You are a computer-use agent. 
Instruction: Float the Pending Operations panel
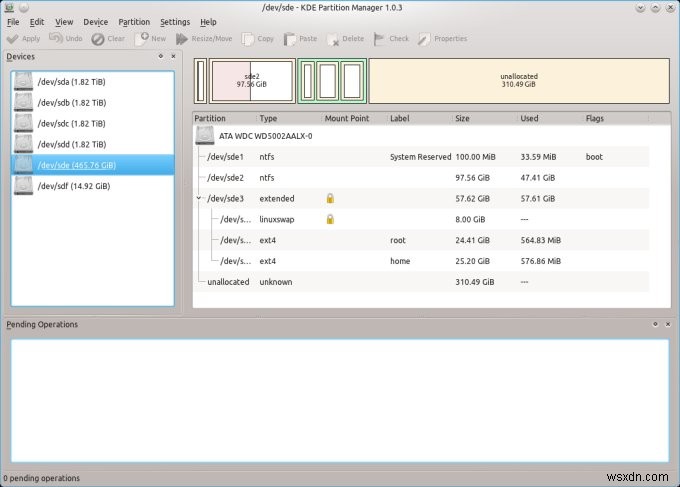coord(657,324)
